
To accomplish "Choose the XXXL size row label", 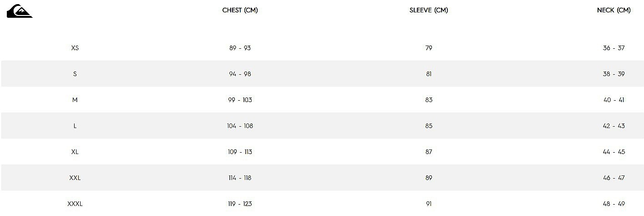I will click(75, 204).
